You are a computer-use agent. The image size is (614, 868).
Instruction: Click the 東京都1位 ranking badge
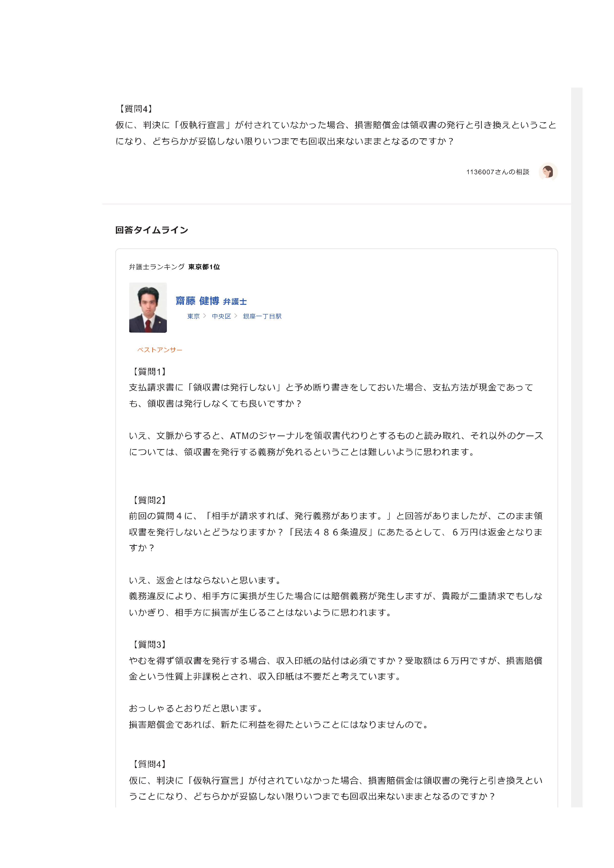click(204, 267)
